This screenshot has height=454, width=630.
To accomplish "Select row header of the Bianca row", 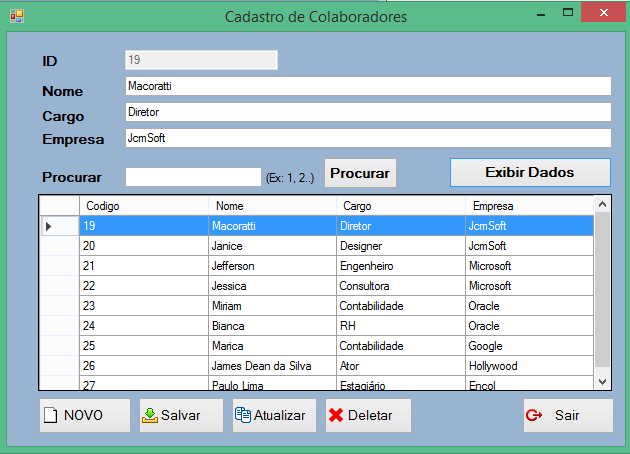I will coord(59,326).
